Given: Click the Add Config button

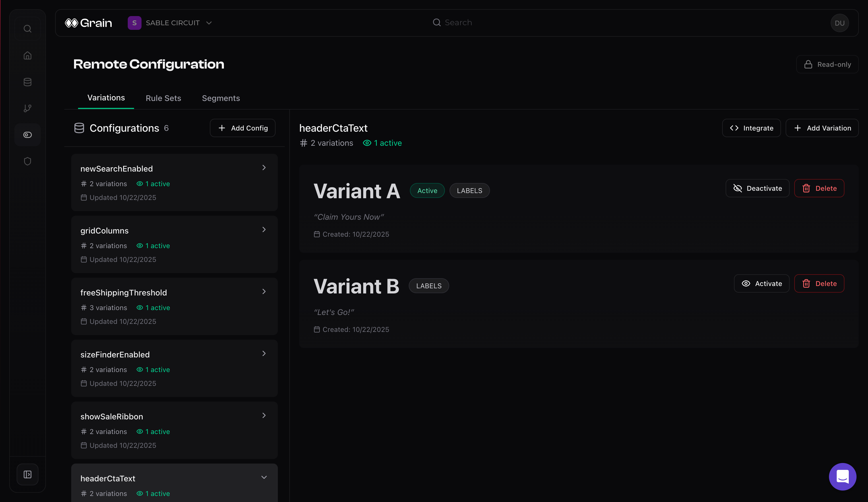Looking at the screenshot, I should tap(243, 128).
